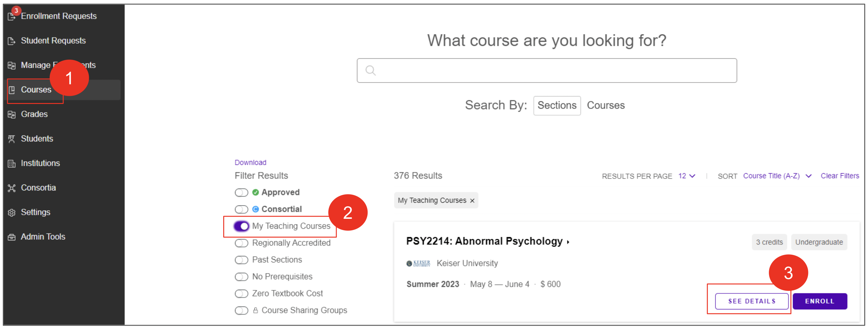Toggle the Zero Textbook Cost filter
The image size is (868, 329).
pyautogui.click(x=241, y=293)
